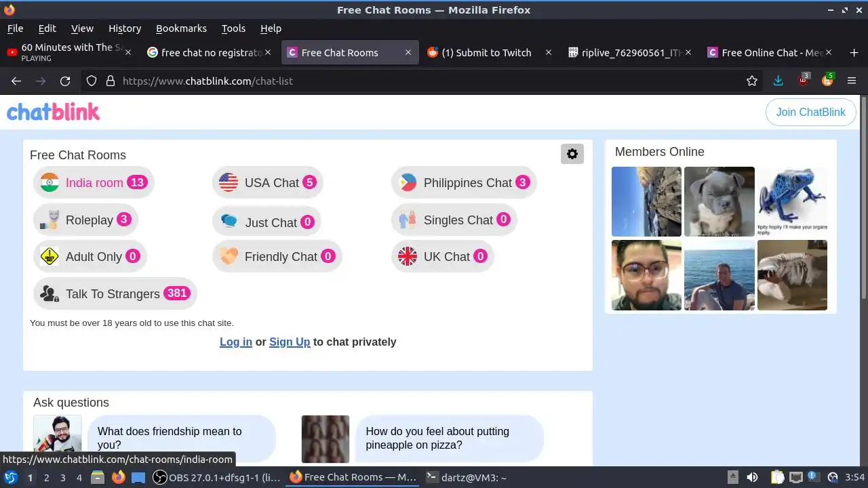The height and width of the screenshot is (488, 868).
Task: Launch file manager from taskbar
Action: pyautogui.click(x=97, y=477)
